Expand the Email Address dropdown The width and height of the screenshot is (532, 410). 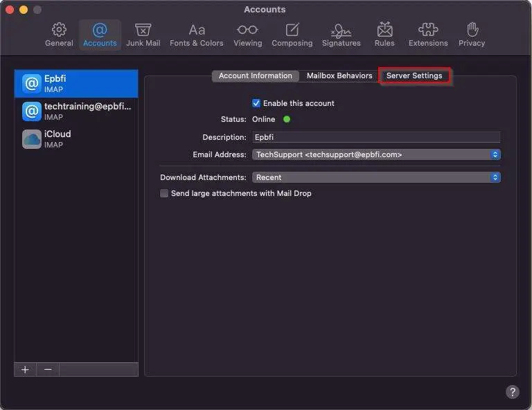(x=376, y=155)
